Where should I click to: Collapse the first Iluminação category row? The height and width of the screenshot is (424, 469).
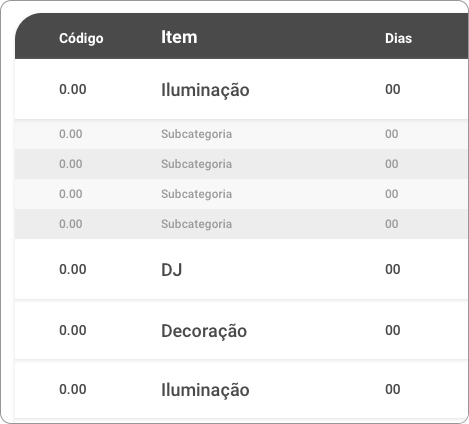pyautogui.click(x=242, y=89)
